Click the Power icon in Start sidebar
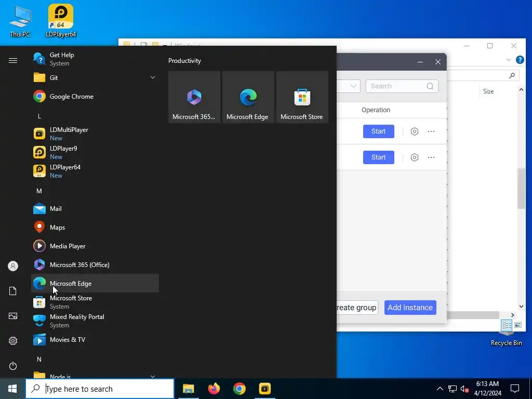The width and height of the screenshot is (532, 399). point(13,366)
